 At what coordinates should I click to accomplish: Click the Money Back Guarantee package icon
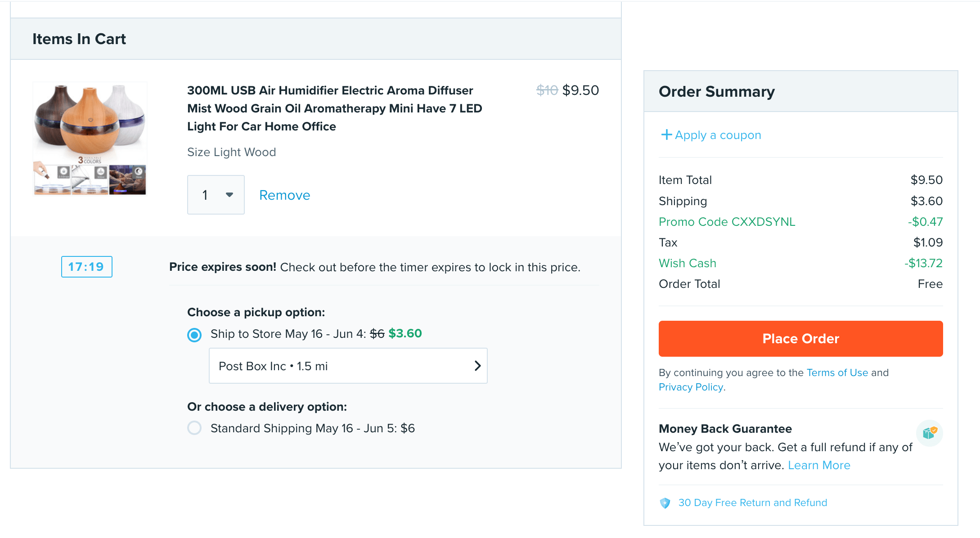pos(929,433)
